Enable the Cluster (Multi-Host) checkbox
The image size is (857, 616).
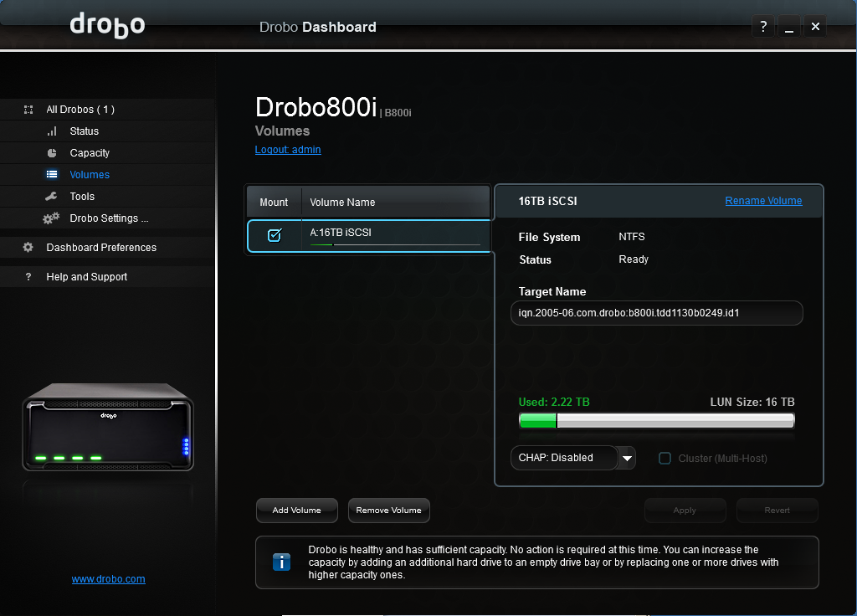(x=665, y=458)
